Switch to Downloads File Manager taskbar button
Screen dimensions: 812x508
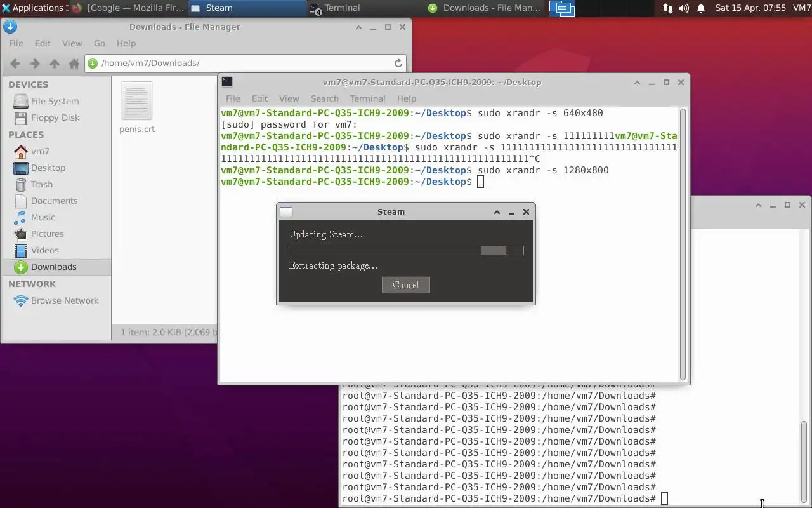click(x=485, y=8)
